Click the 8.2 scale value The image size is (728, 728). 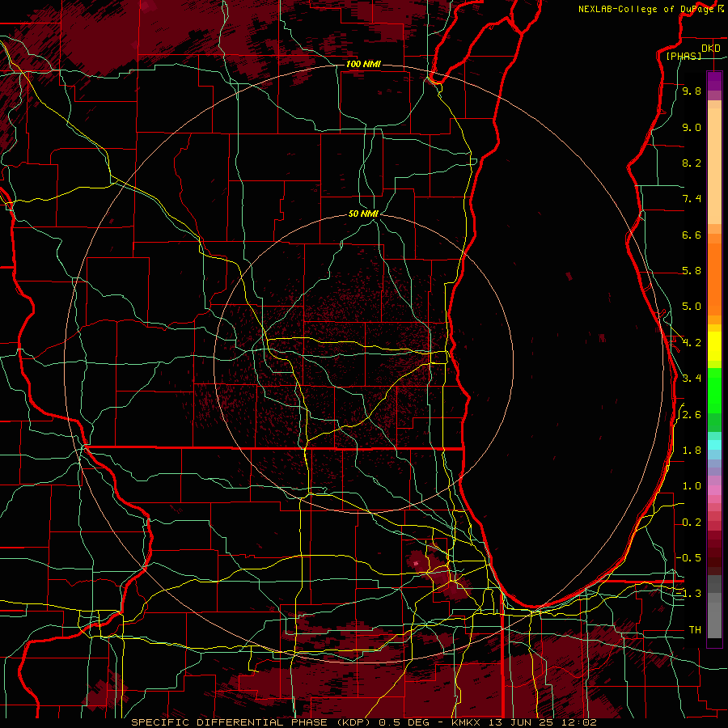[x=692, y=163]
